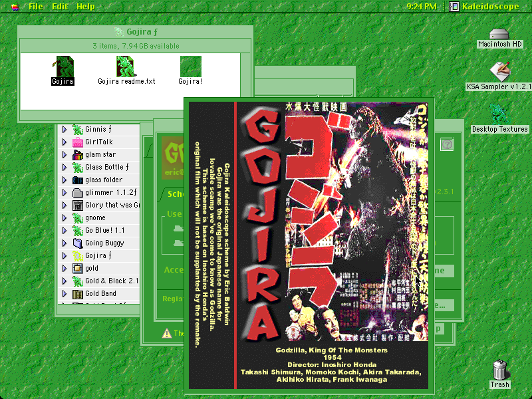
Task: Expand the glimmer 1.1.2ƒ folder
Action: [x=64, y=193]
